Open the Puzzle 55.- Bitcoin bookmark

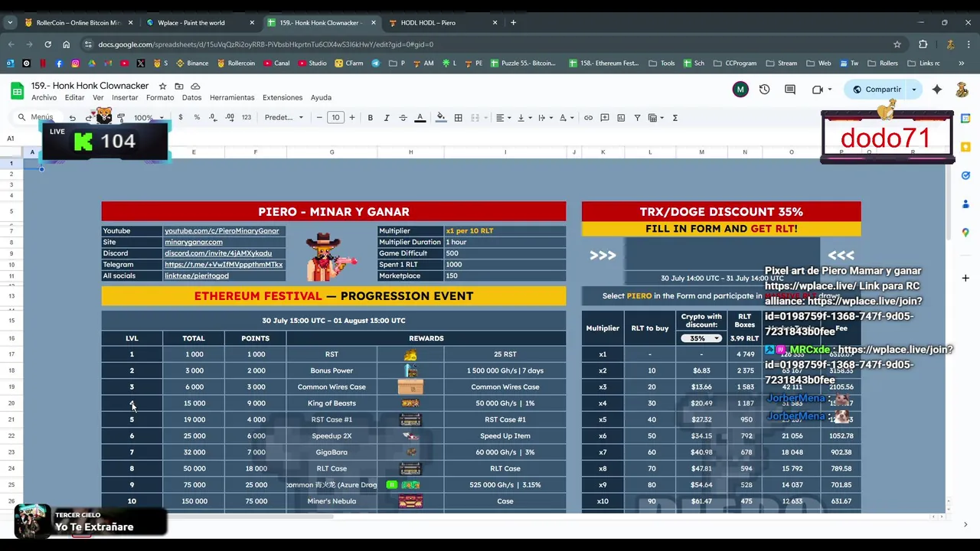(x=524, y=64)
